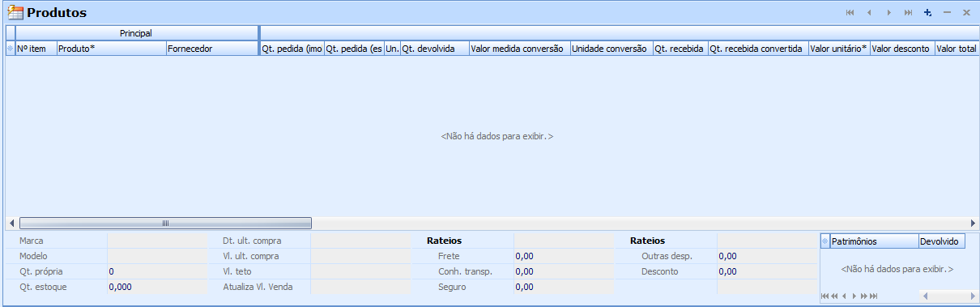Click the Un. column header

(x=392, y=49)
